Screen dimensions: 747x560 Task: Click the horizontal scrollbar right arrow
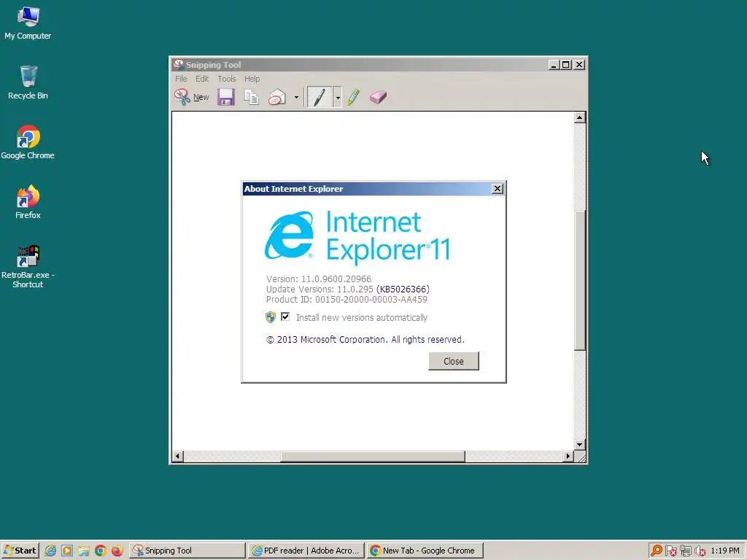[568, 456]
